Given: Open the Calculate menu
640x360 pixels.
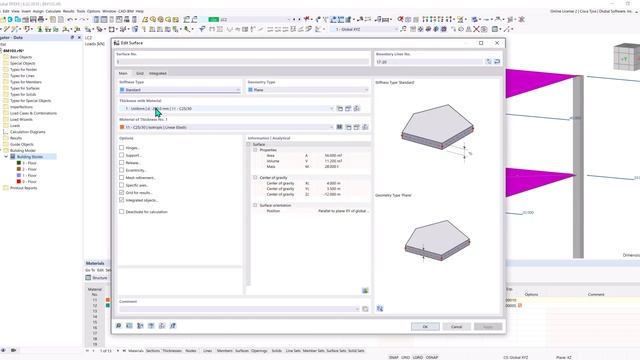Looking at the screenshot, I should (53, 11).
